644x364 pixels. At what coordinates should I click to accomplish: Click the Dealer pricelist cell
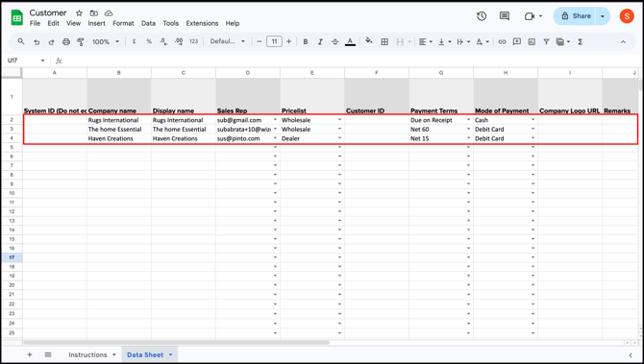click(312, 138)
